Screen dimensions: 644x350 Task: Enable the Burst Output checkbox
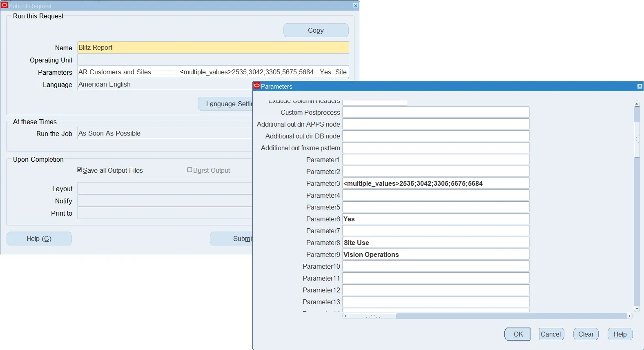click(x=189, y=170)
